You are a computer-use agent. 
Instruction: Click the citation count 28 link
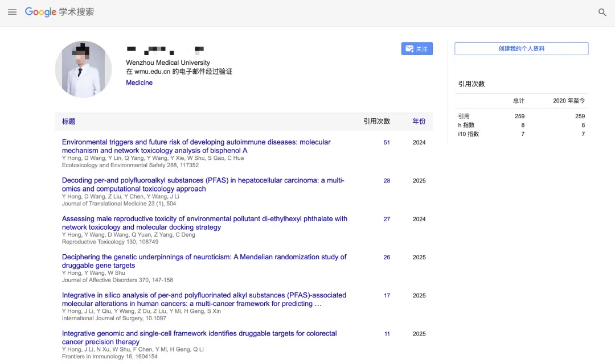[387, 180]
